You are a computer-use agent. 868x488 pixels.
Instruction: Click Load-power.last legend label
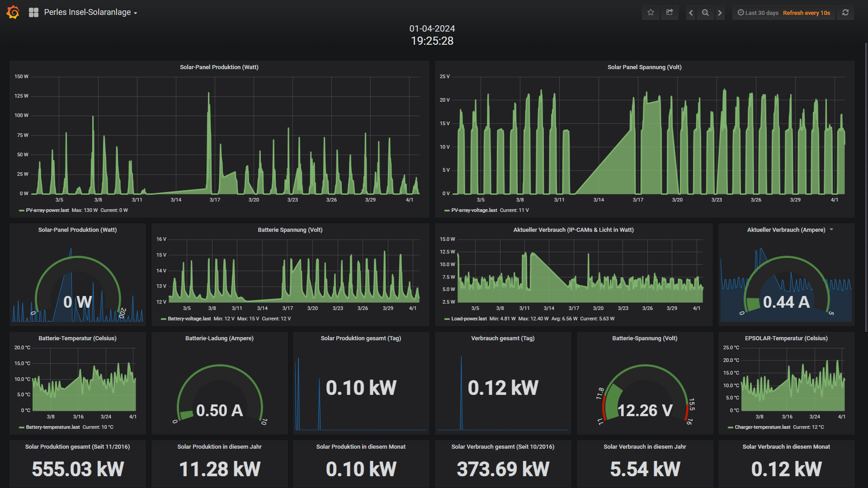(x=469, y=319)
